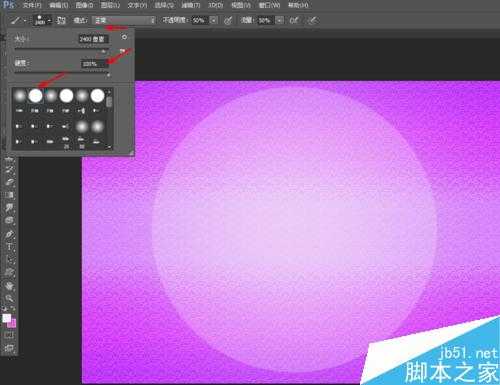The height and width of the screenshot is (385, 500).
Task: Open painting mode dropdown
Action: click(x=124, y=20)
